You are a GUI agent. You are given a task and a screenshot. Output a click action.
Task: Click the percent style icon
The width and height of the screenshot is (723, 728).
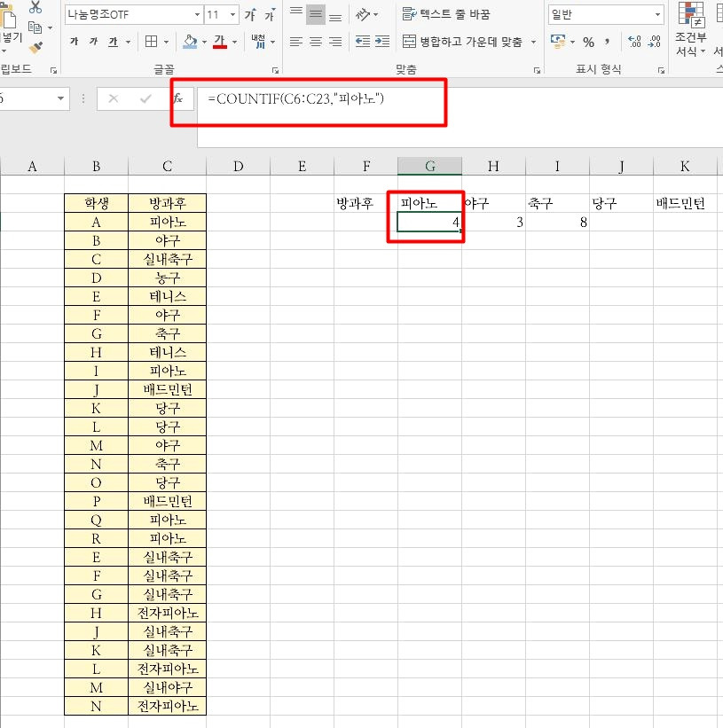tap(588, 43)
